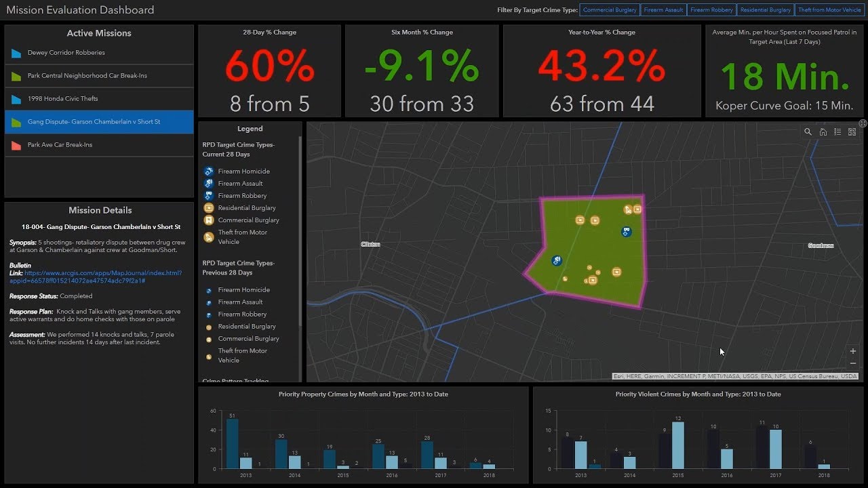Viewport: 868px width, 488px height.
Task: Click the Response Status: Completed text
Action: click(51, 296)
